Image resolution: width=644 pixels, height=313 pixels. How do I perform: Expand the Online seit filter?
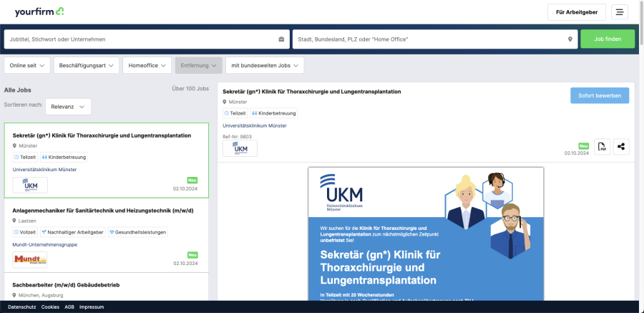click(x=27, y=65)
